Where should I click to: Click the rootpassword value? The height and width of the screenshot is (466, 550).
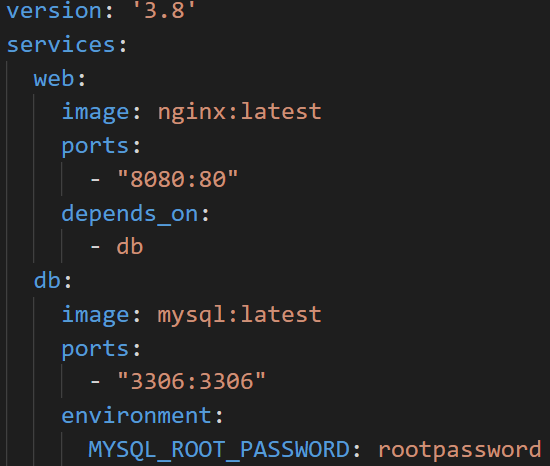(x=460, y=450)
